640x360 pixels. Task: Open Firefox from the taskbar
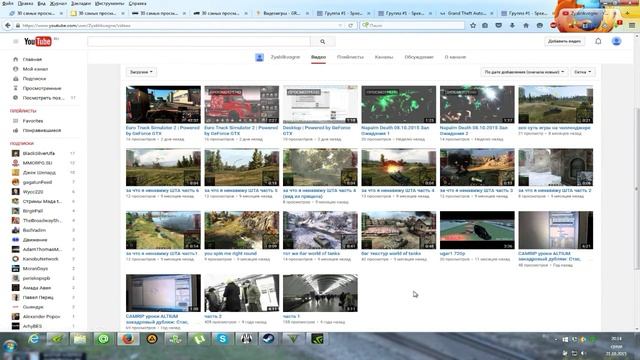[x=128, y=339]
